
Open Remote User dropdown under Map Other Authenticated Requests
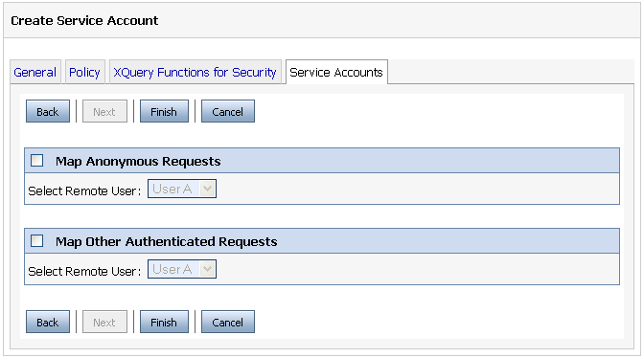pyautogui.click(x=182, y=269)
